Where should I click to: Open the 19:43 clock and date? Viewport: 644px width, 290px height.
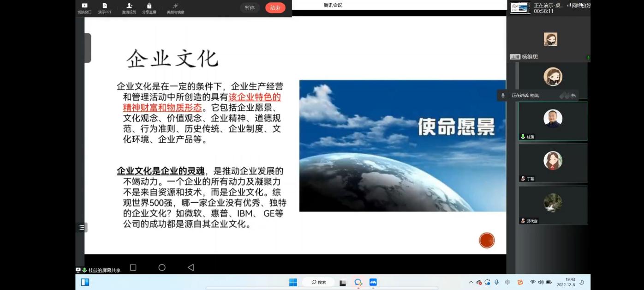point(566,282)
